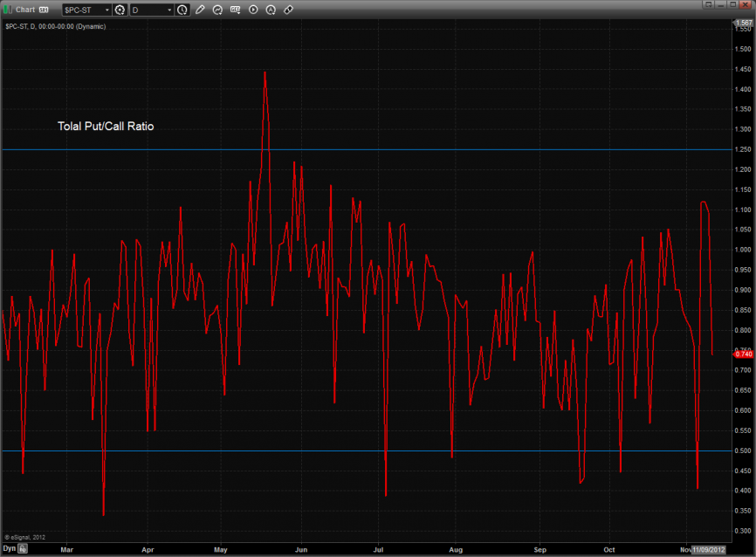Click the circular play icon

(x=253, y=10)
